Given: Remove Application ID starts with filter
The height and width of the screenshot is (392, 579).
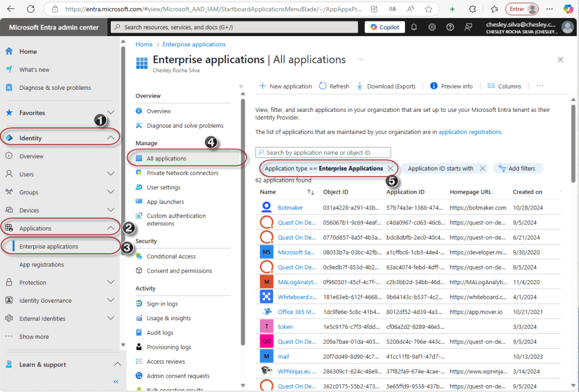Looking at the screenshot, I should [x=482, y=168].
